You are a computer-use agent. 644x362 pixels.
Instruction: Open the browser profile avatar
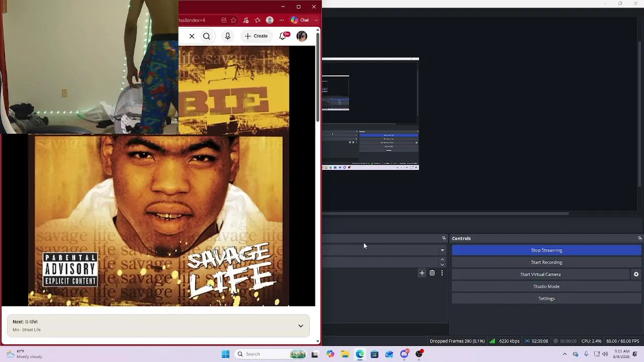[x=270, y=20]
